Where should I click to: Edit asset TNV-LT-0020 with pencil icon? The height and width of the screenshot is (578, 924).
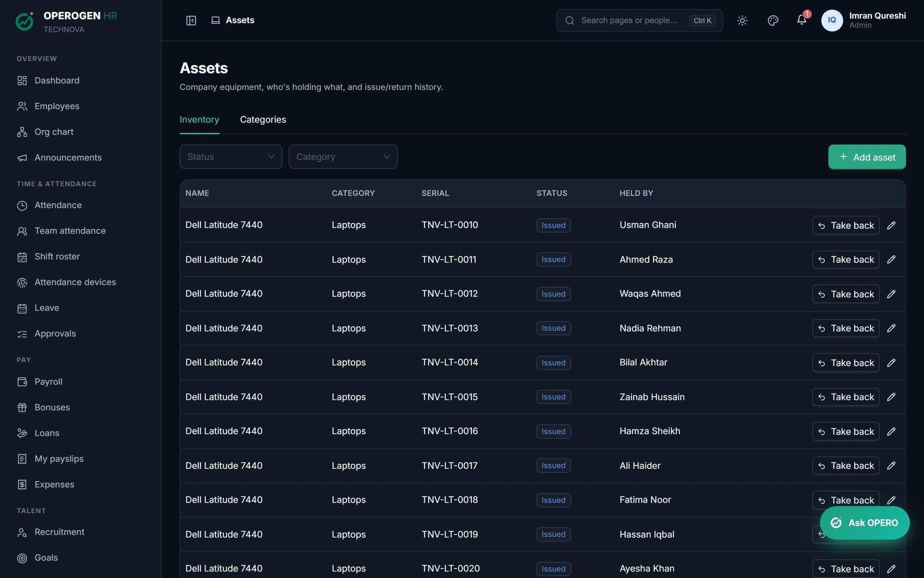891,569
